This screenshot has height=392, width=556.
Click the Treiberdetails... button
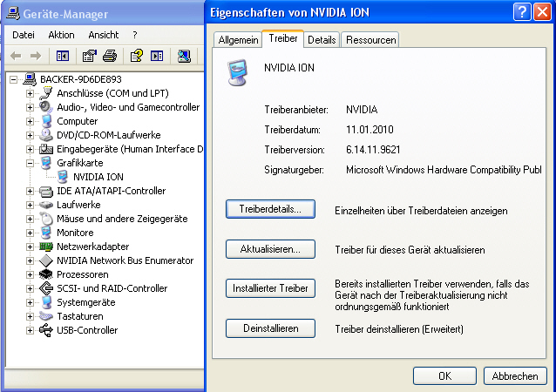tap(270, 209)
